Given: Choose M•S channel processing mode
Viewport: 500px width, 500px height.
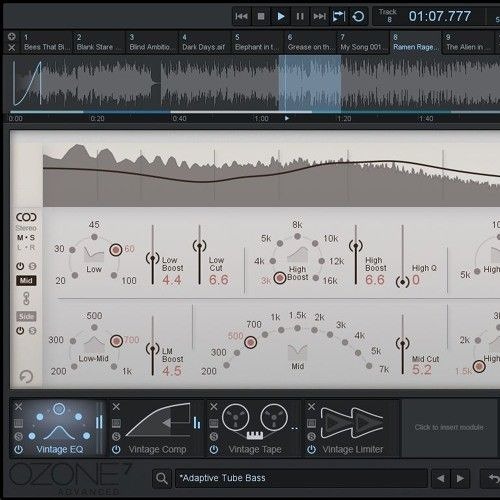Looking at the screenshot, I should point(26,238).
